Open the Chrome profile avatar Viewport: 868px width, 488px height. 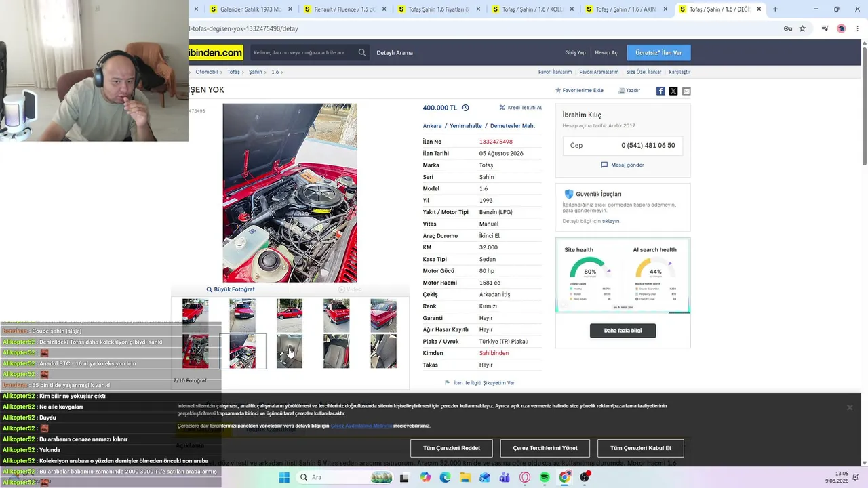[841, 28]
